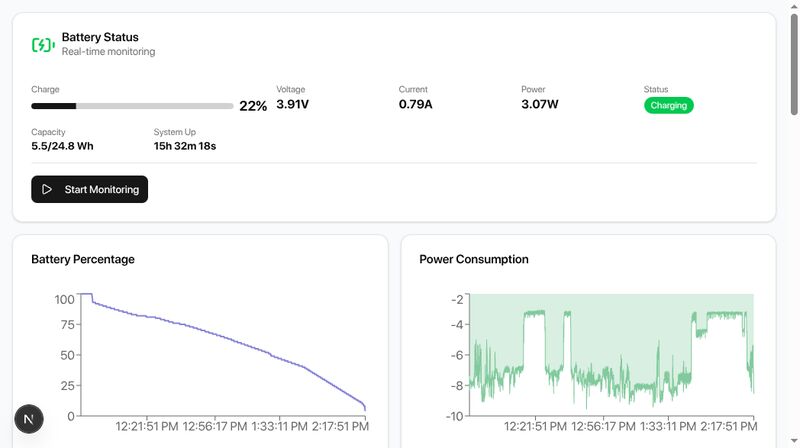Image resolution: width=800 pixels, height=448 pixels.
Task: Click the system uptime value 15h 32m 18s
Action: point(185,146)
